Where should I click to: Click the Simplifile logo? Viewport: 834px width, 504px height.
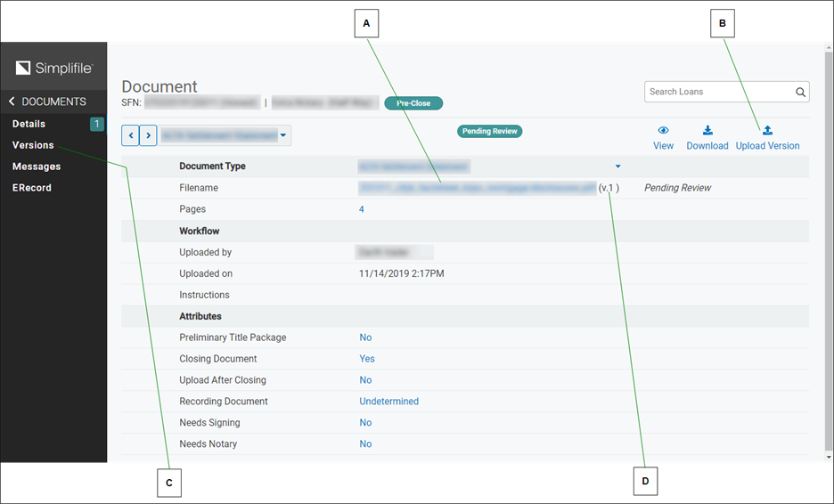pyautogui.click(x=53, y=68)
